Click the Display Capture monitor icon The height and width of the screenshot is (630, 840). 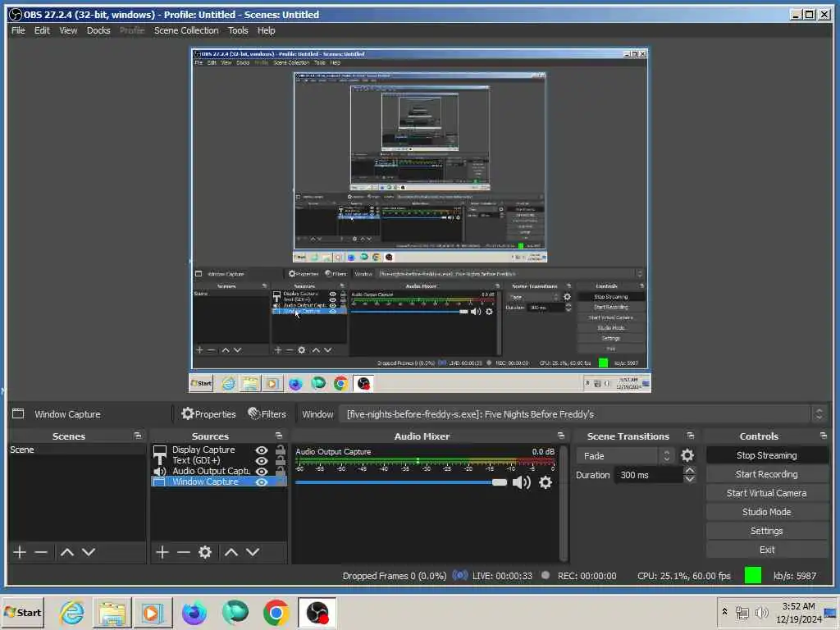tap(160, 450)
